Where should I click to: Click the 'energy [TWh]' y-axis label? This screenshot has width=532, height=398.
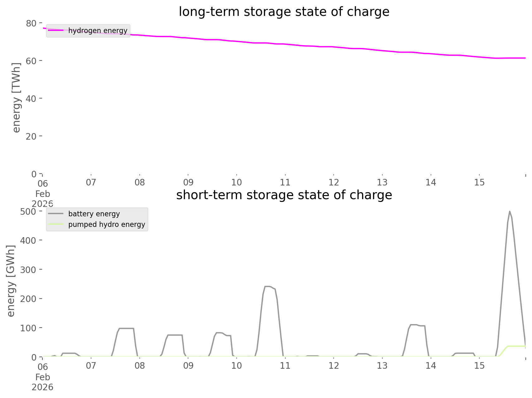pyautogui.click(x=16, y=98)
